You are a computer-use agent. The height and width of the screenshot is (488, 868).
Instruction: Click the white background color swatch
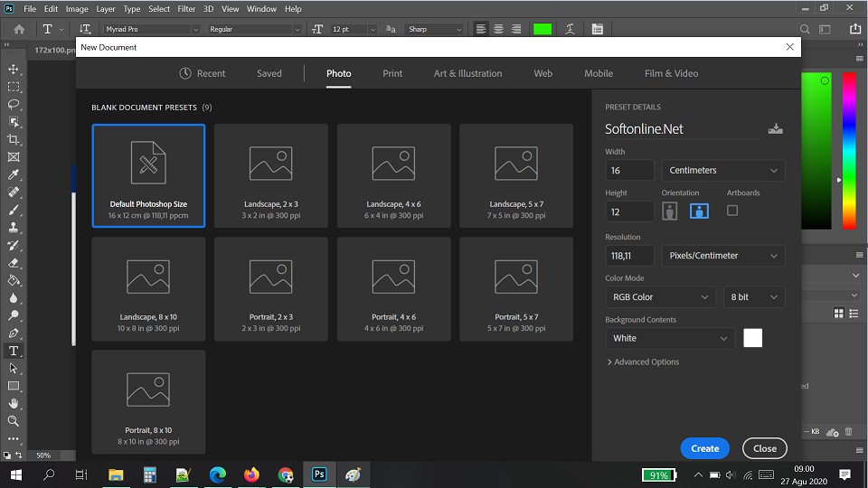752,338
